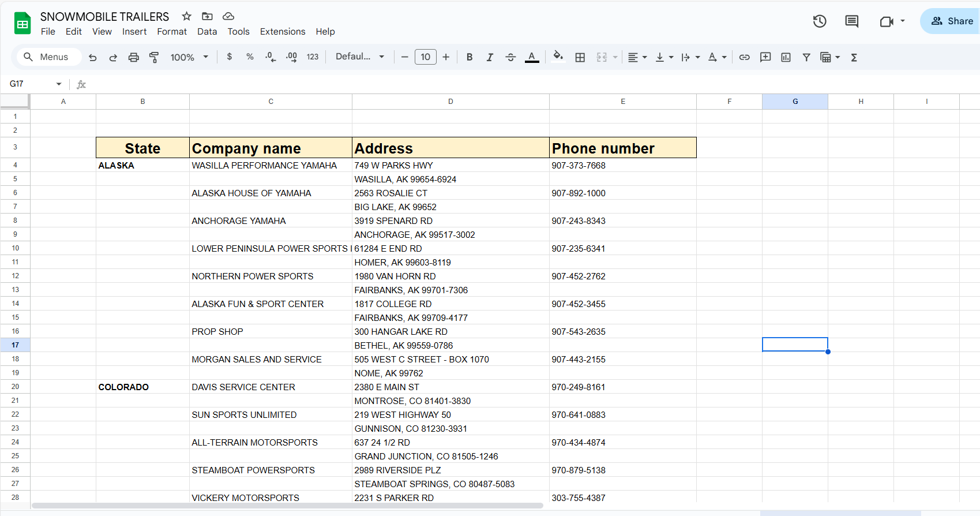Open the File menu
The image size is (980, 516).
[48, 32]
